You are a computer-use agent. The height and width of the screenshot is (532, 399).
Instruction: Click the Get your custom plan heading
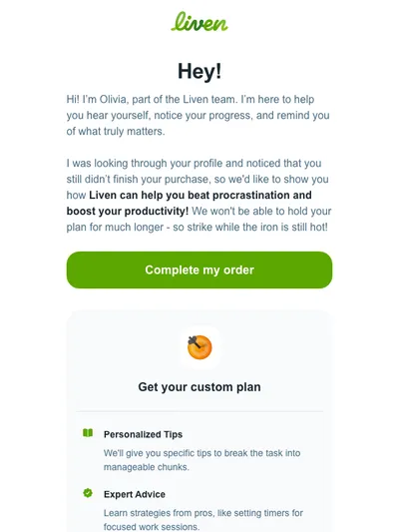pyautogui.click(x=199, y=387)
